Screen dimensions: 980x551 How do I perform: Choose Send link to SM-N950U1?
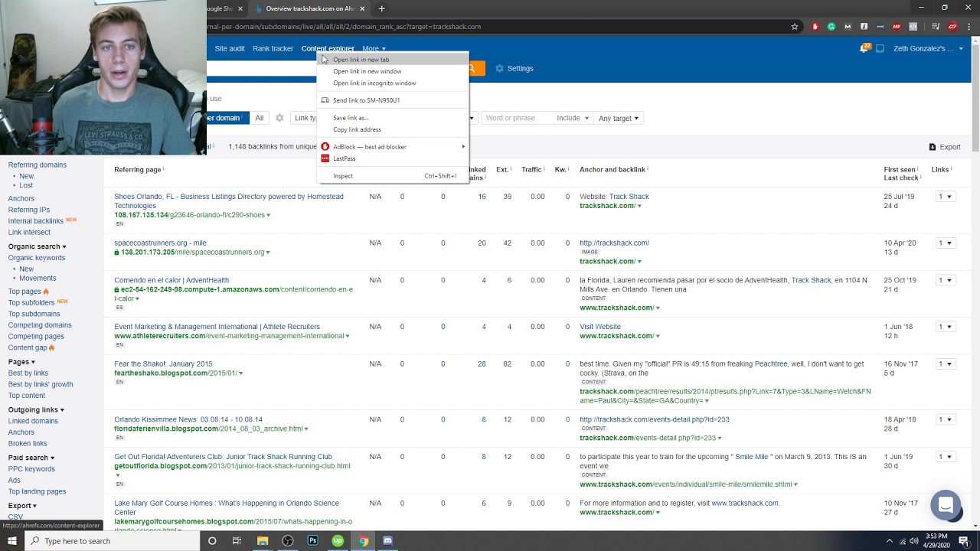393,100
